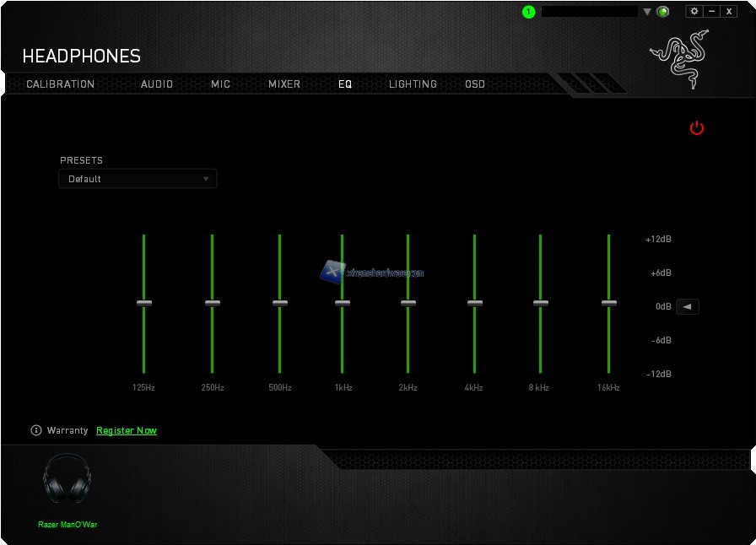Open the Audio tab
756x545 pixels.
157,84
